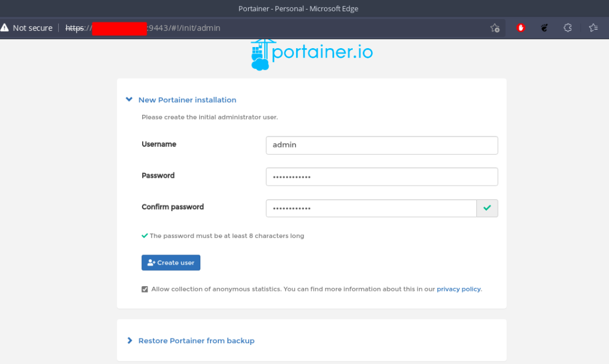Select the Portainer browser tab
This screenshot has height=364, width=609.
tap(298, 8)
